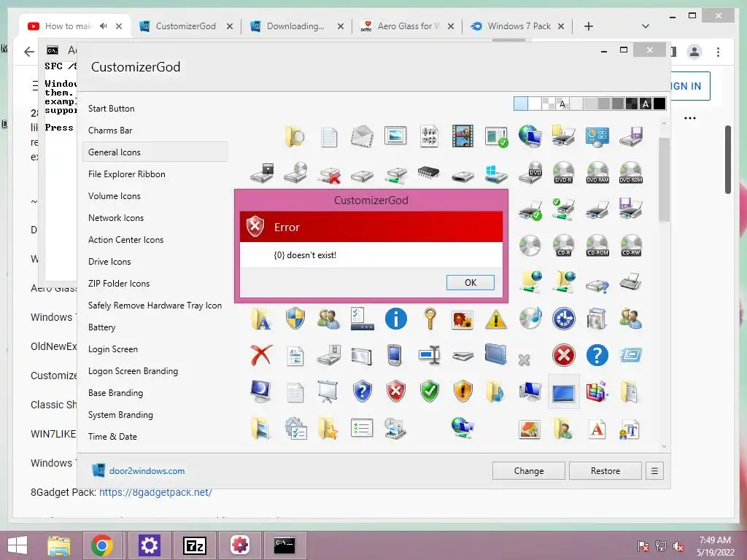Open the hamburger menu beside Restore
The width and height of the screenshot is (747, 560).
tap(654, 470)
